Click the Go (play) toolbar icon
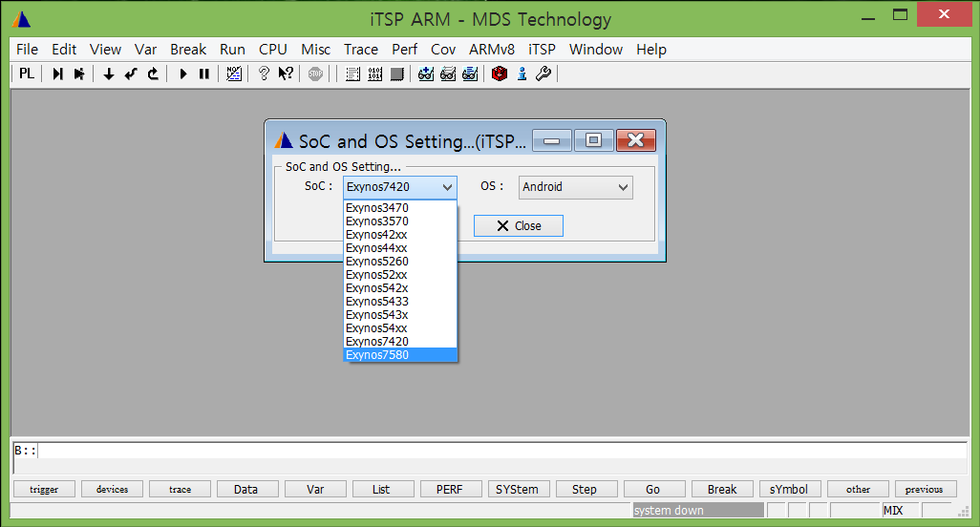 coord(182,74)
